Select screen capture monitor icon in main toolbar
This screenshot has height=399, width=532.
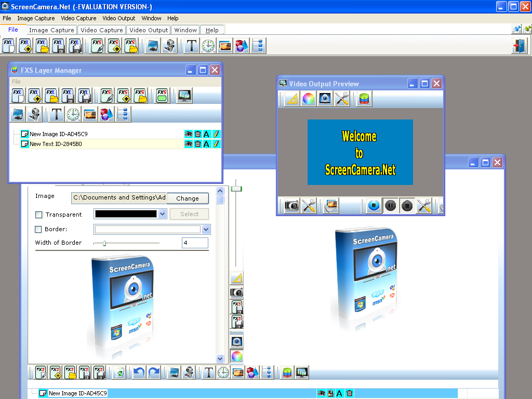pyautogui.click(x=153, y=46)
